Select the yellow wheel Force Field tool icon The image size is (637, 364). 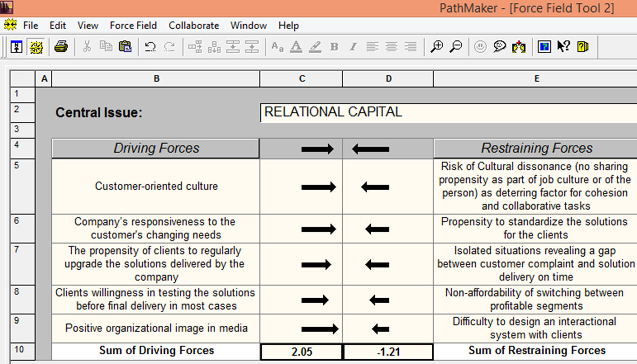point(36,47)
